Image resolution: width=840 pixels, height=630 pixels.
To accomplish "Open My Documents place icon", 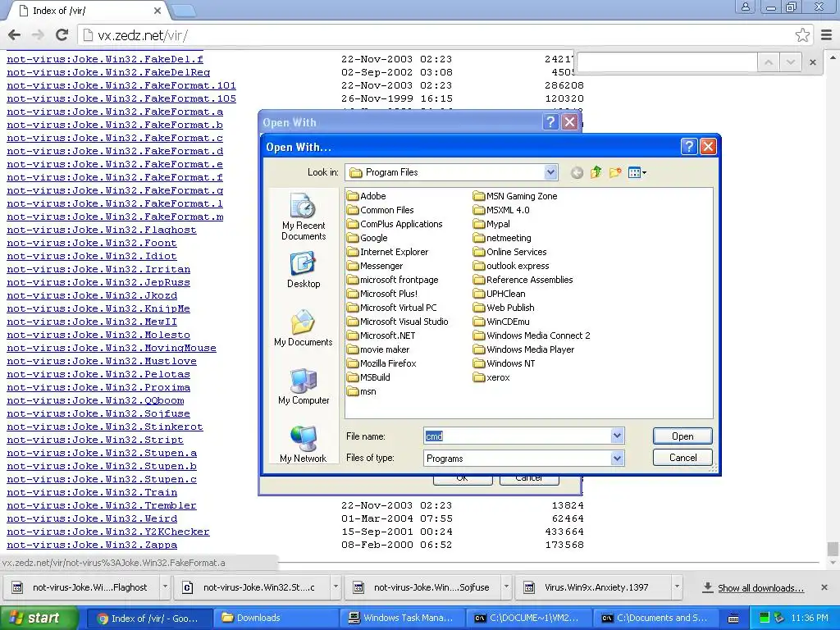I will point(304,328).
